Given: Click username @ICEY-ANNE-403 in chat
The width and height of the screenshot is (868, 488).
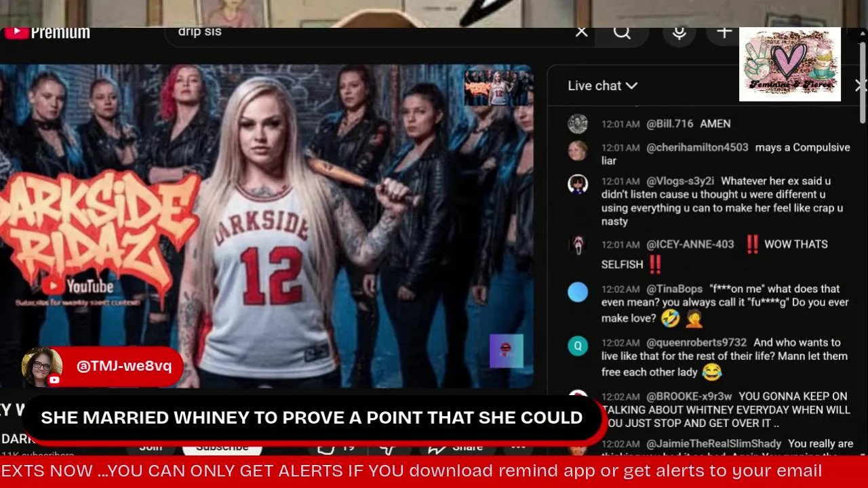Looking at the screenshot, I should [x=690, y=244].
